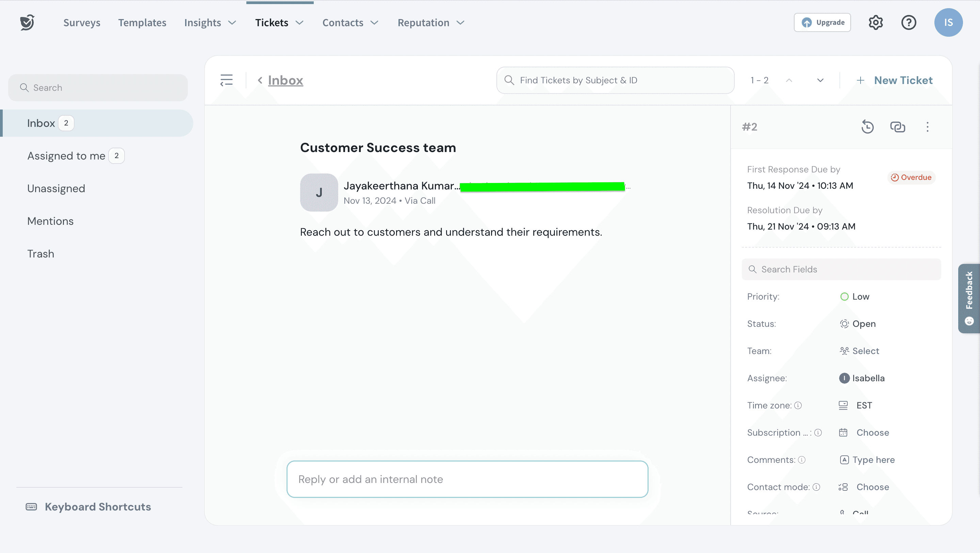The width and height of the screenshot is (980, 553).
Task: Click the Upgrade button
Action: pyautogui.click(x=822, y=22)
